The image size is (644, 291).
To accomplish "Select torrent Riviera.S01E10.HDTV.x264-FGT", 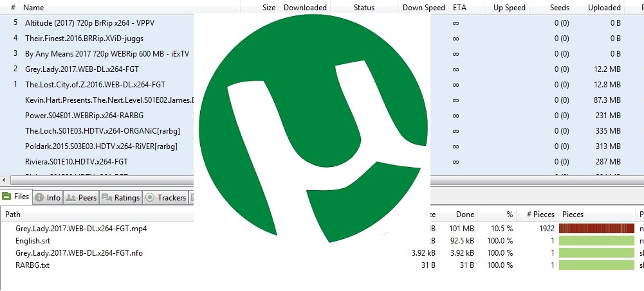I will tap(77, 162).
